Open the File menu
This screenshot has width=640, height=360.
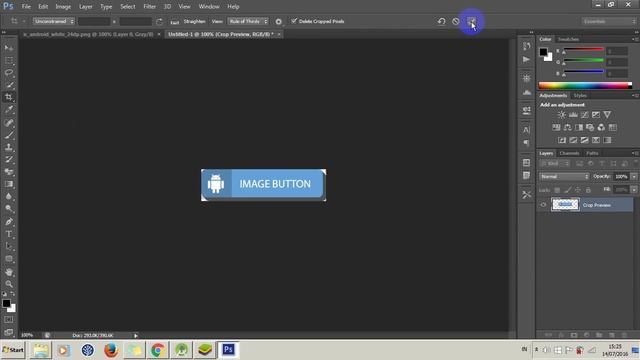click(26, 7)
